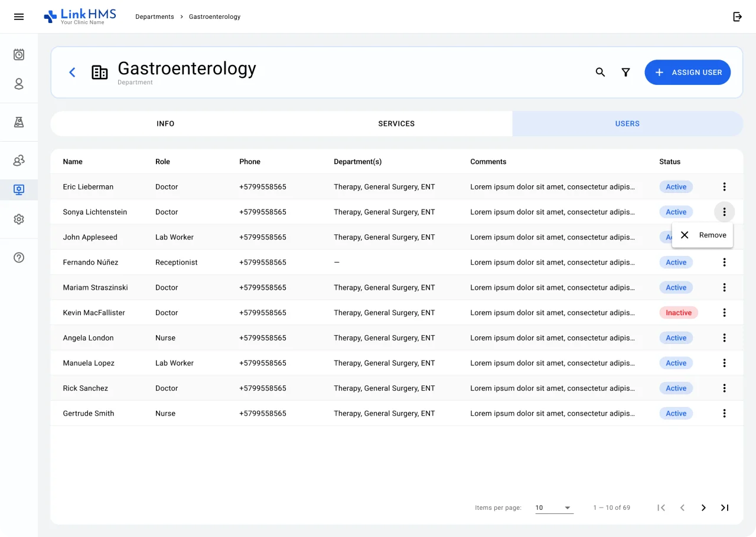Switch to the Services tab
Screen dimensions: 756x537
pos(396,124)
